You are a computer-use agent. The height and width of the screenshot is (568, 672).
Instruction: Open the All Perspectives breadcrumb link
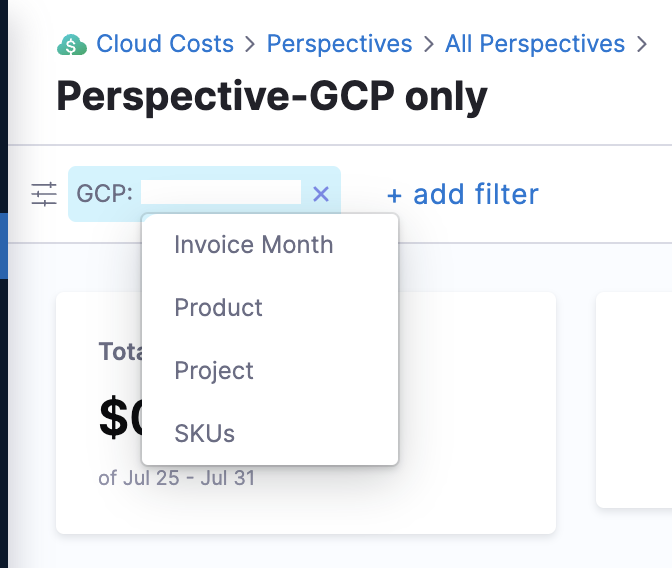tap(535, 44)
